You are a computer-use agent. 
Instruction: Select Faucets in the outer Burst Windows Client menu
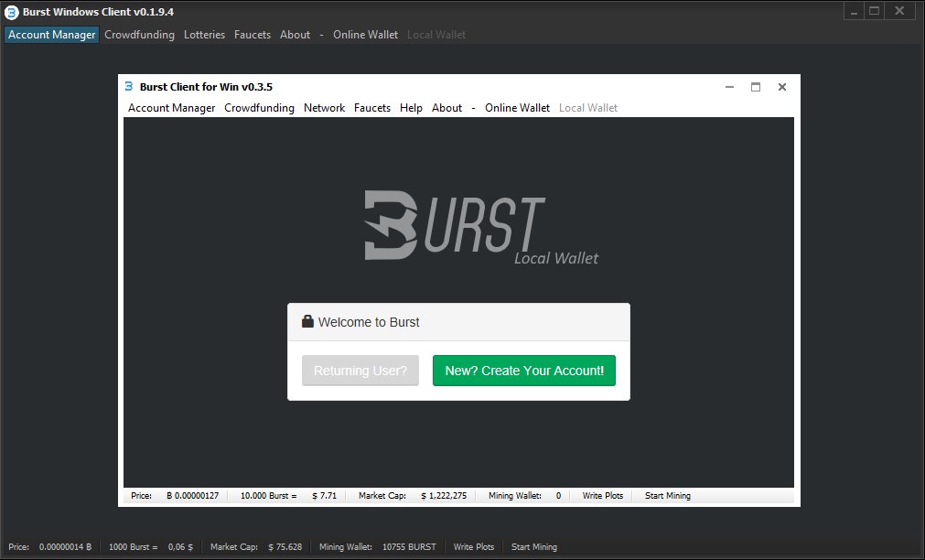click(x=252, y=35)
